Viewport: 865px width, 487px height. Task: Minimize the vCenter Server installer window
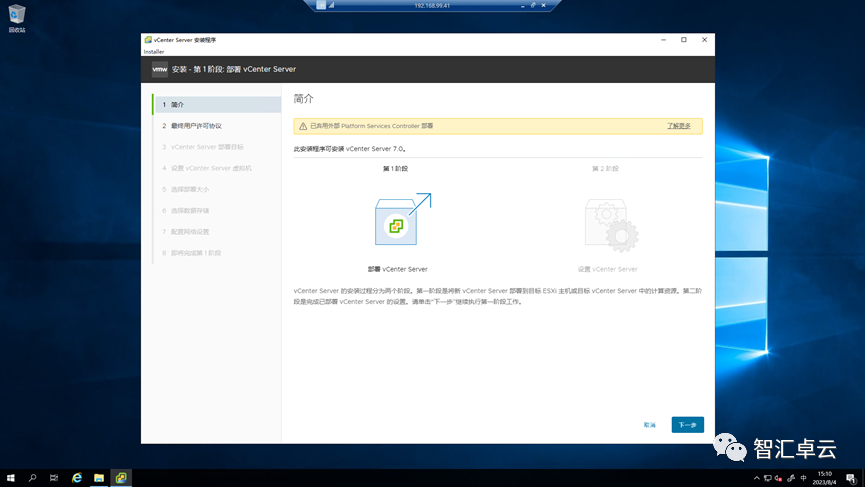[x=663, y=40]
